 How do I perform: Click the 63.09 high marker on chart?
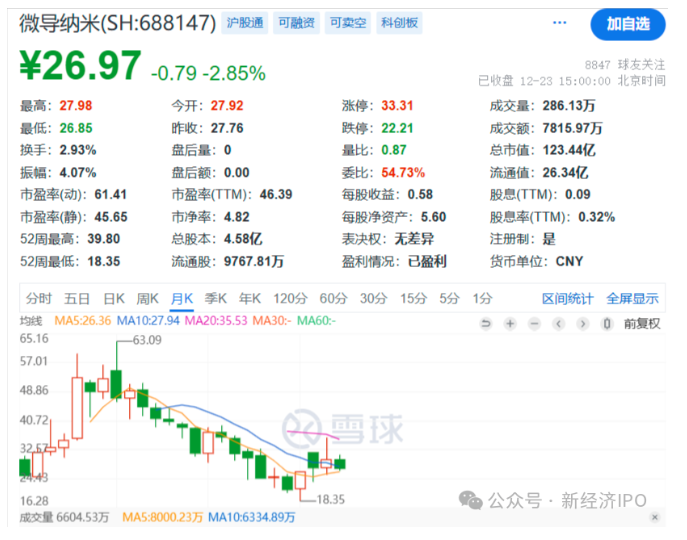tap(147, 340)
